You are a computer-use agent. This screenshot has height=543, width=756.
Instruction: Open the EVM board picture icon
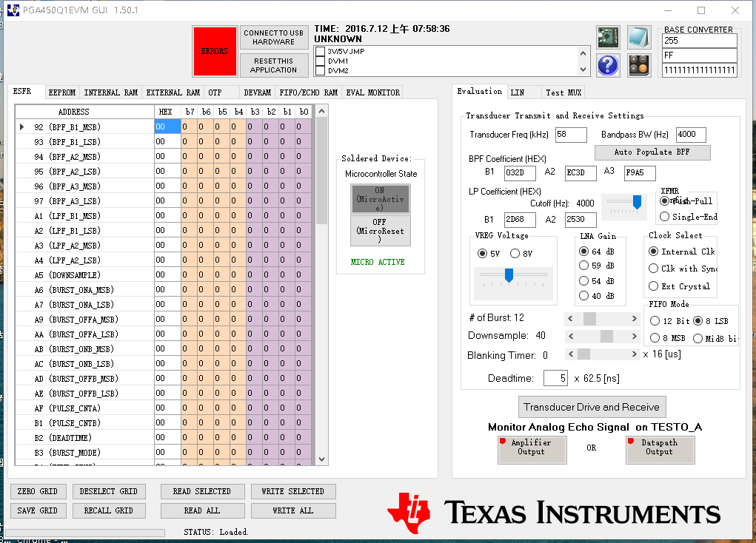click(608, 38)
